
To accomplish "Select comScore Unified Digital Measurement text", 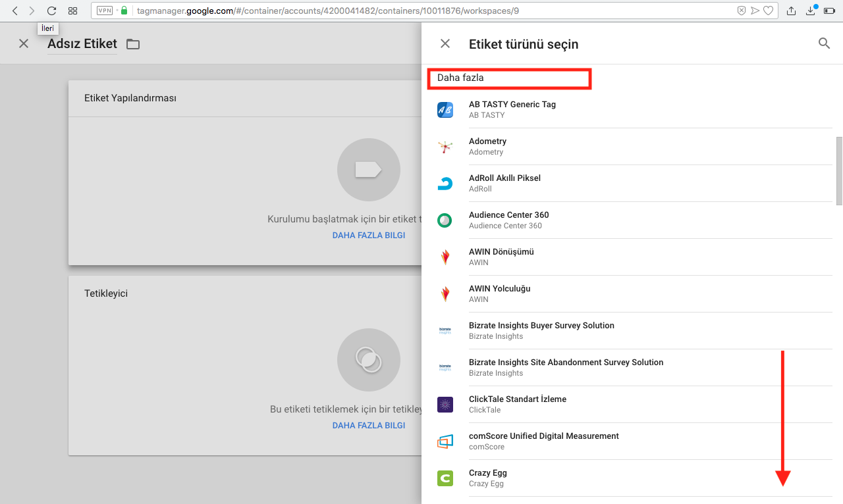I will pyautogui.click(x=544, y=436).
